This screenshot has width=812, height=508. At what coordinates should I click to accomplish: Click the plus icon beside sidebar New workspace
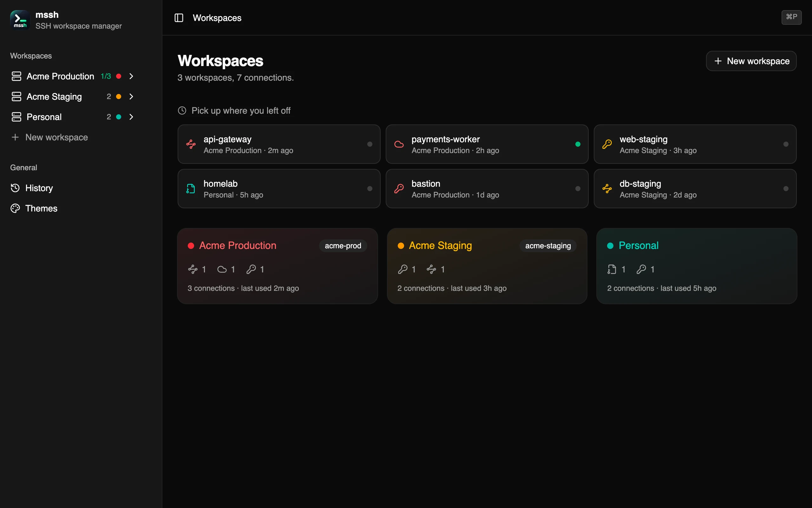[x=15, y=137]
